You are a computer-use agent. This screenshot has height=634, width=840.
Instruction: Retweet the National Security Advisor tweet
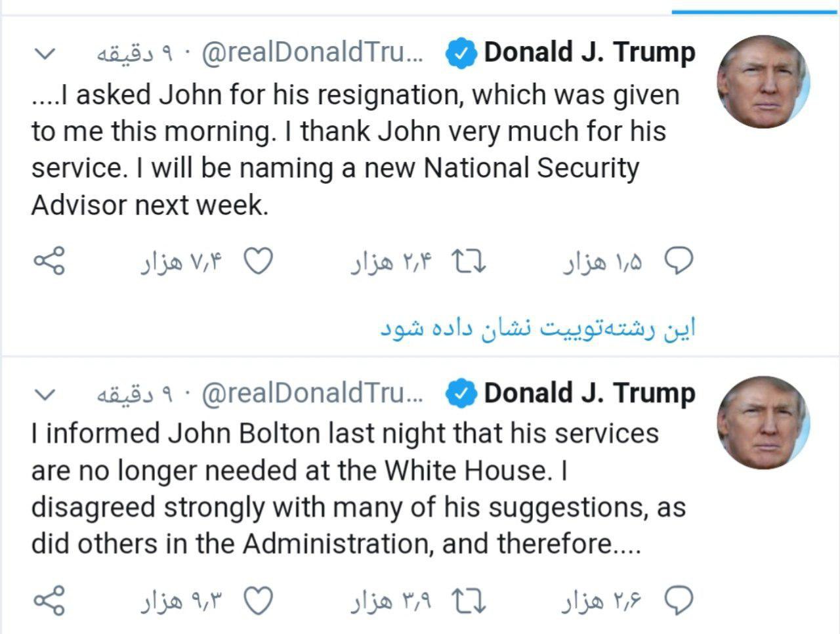(x=470, y=262)
